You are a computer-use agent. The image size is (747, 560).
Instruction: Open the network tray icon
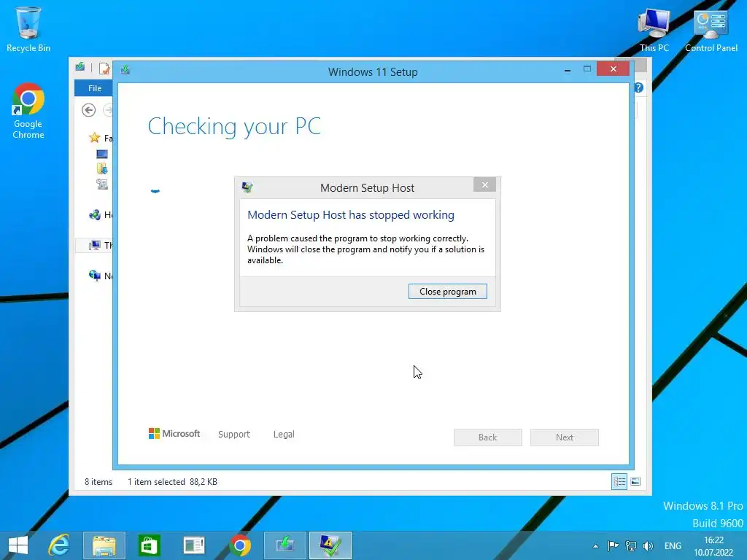(631, 545)
